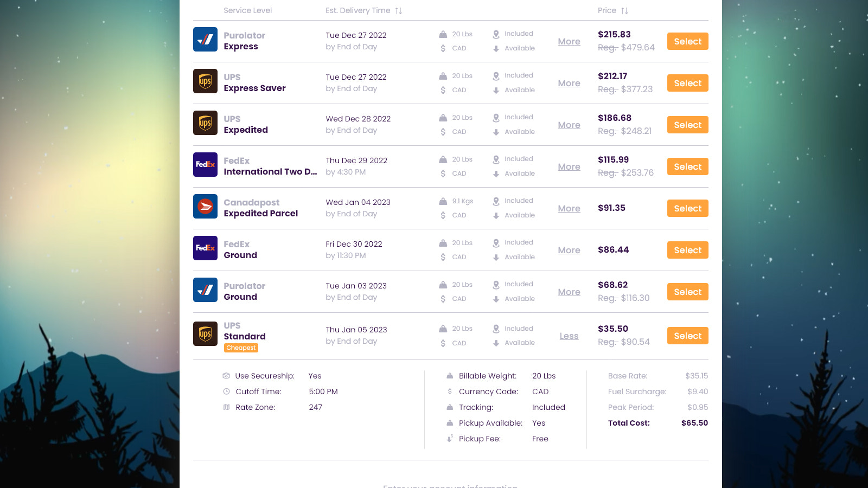Screen dimensions: 868x488
Task: Click the Cutoff Time 5:00 PM value
Action: 323,391
